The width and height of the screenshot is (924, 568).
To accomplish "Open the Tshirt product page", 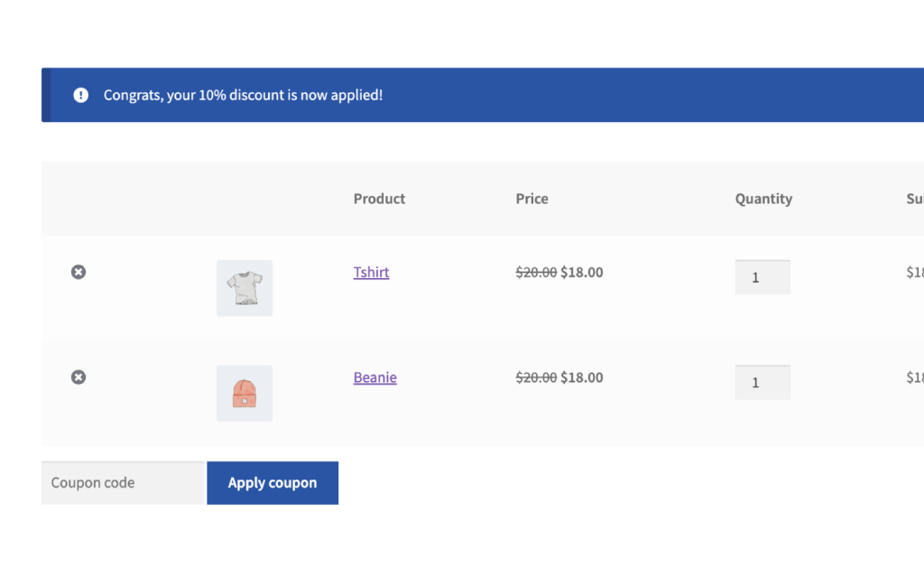I will tap(371, 272).
